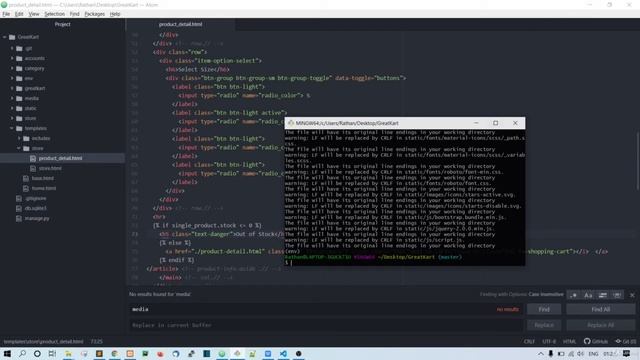Click the file path in status bar

click(x=43, y=342)
